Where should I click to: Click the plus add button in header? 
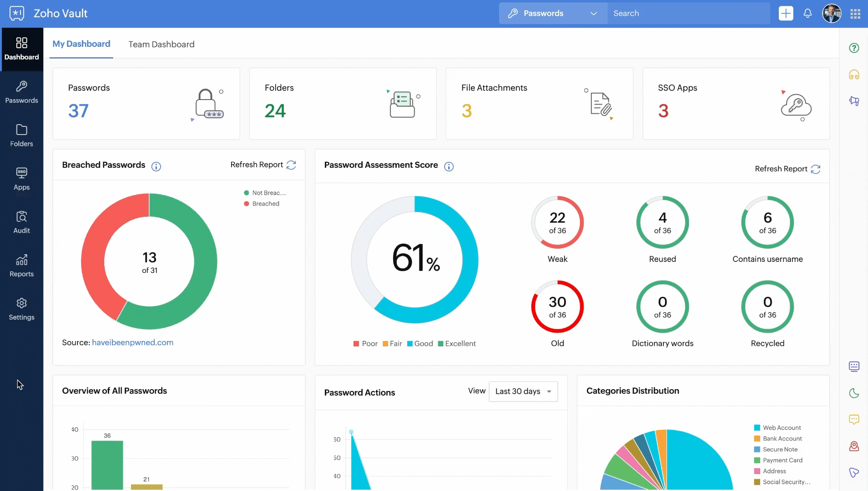[x=786, y=14]
